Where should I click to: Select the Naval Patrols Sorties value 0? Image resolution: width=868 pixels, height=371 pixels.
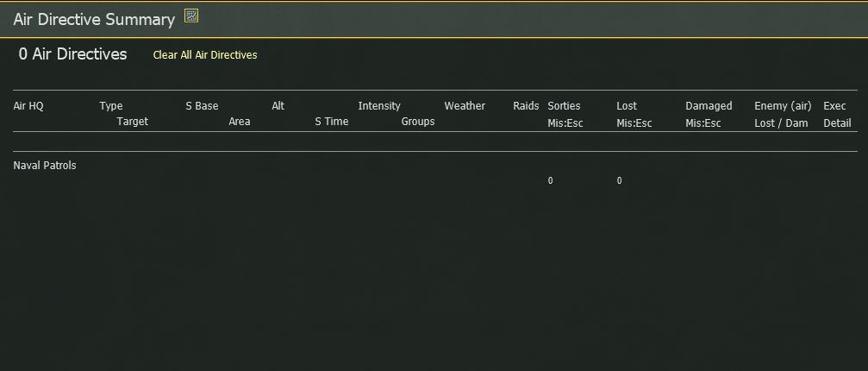pyautogui.click(x=550, y=180)
